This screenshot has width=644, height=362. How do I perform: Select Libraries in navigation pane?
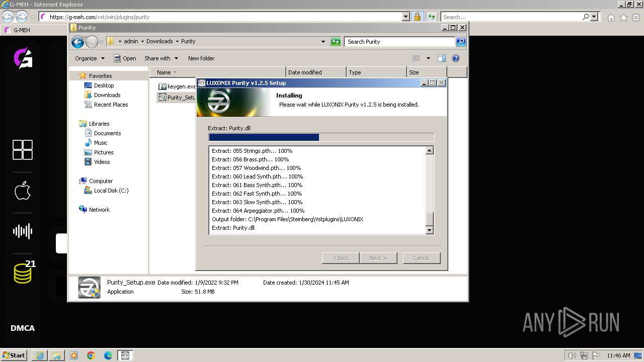tap(99, 124)
